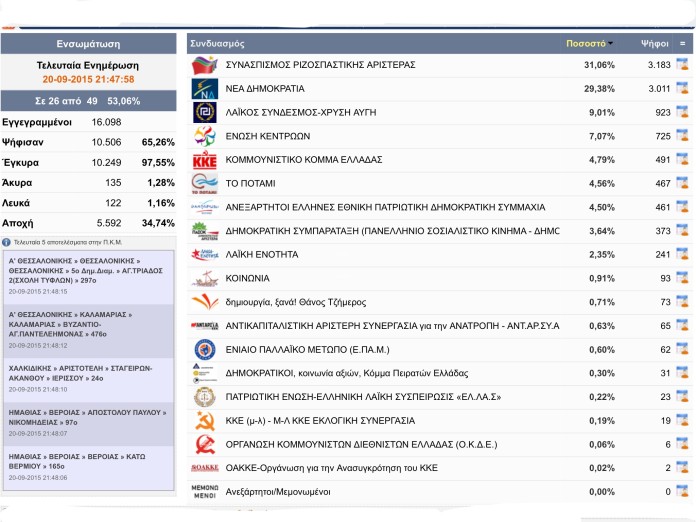The height and width of the screenshot is (522, 696).
Task: Select ΛΑΪΚΟΣ ΣΥΝΔΕΣΜΟΣ-ΧΡΥΣΗ ΑΥΓΗ party name
Action: (x=301, y=112)
